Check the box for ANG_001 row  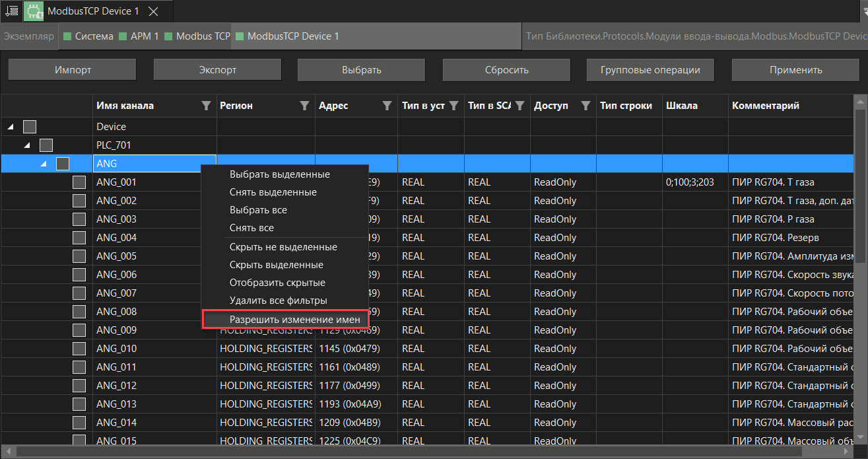[x=79, y=182]
